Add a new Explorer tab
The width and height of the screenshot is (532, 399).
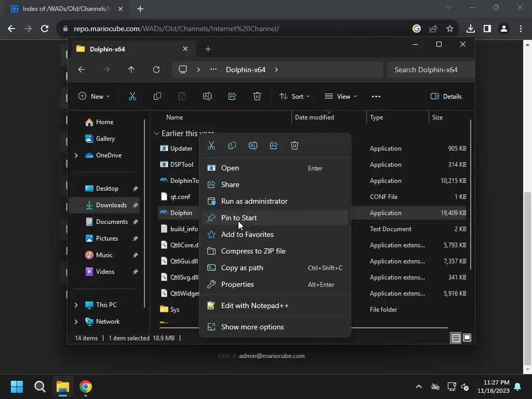pos(208,49)
